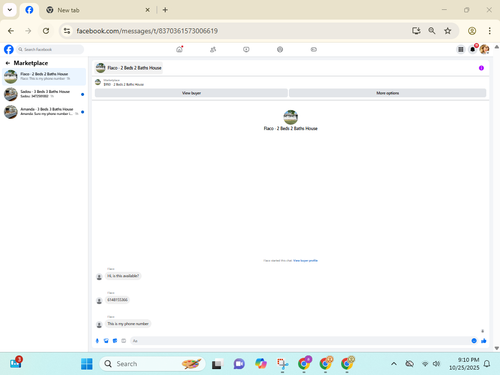The width and height of the screenshot is (500, 375).
Task: Click the voice clip microphone icon
Action: 97,341
